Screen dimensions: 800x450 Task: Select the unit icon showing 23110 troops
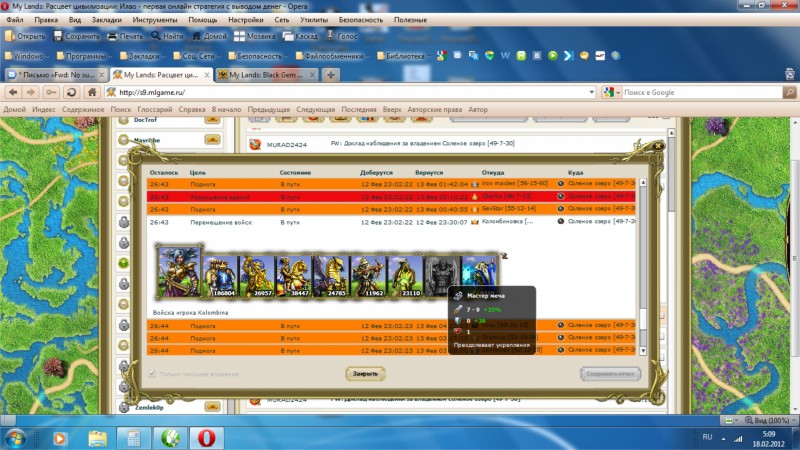click(405, 276)
